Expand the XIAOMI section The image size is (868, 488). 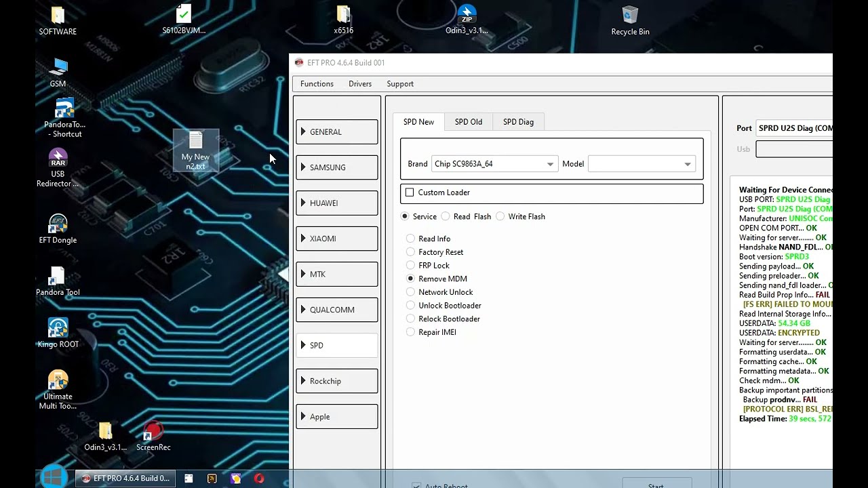coord(337,239)
